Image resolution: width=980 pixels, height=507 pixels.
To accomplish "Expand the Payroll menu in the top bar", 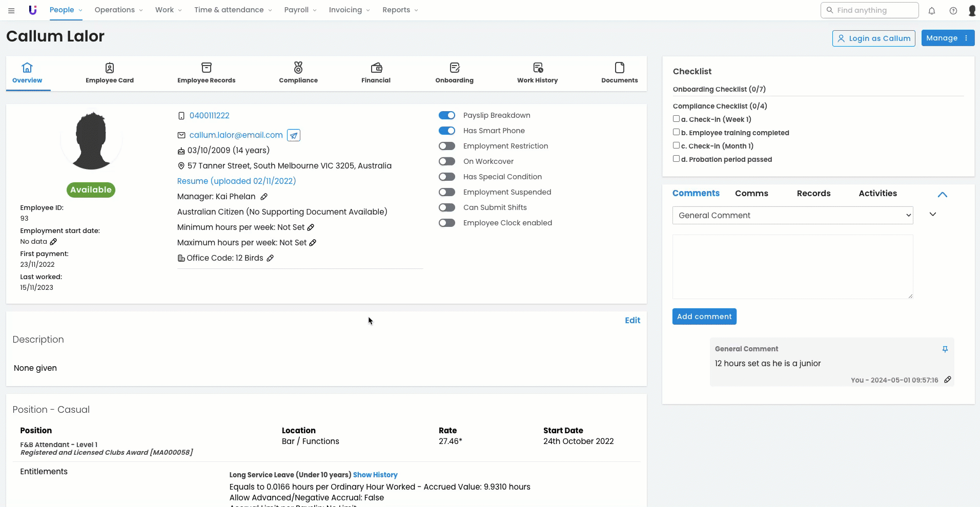I will tap(300, 10).
